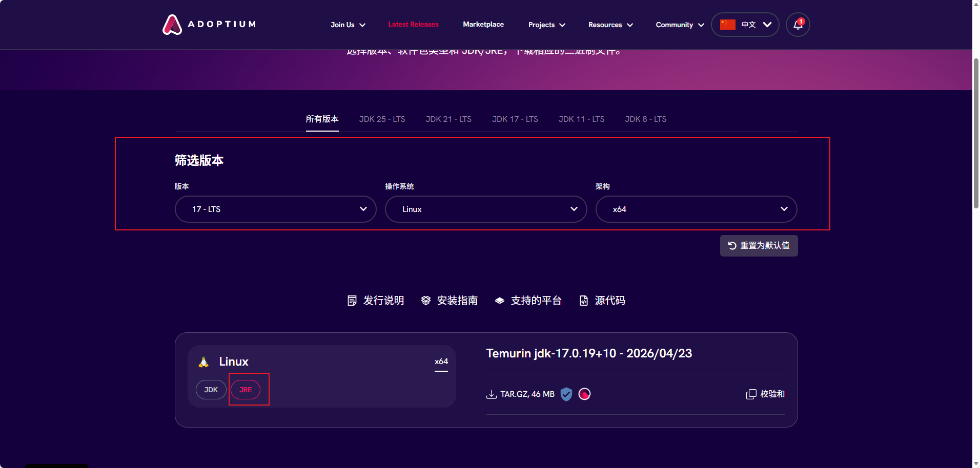The image size is (980, 468).
Task: Click the China flag icon
Action: (x=728, y=25)
